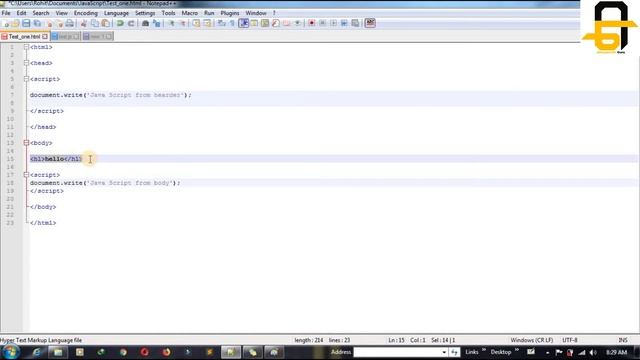The height and width of the screenshot is (360, 640).
Task: Toggle the highlighted indent guide button
Action: 244,23
